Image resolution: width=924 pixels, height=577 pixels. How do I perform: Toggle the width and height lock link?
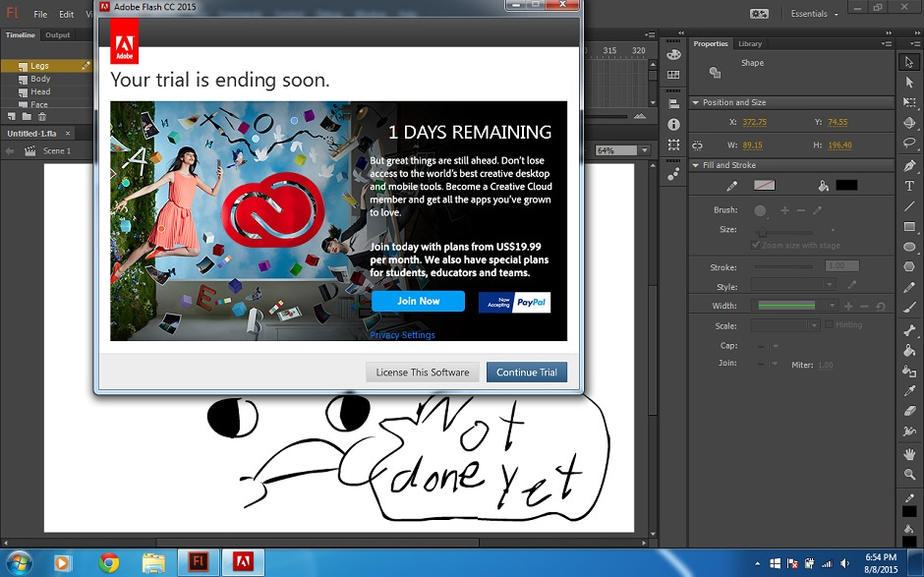pos(697,145)
